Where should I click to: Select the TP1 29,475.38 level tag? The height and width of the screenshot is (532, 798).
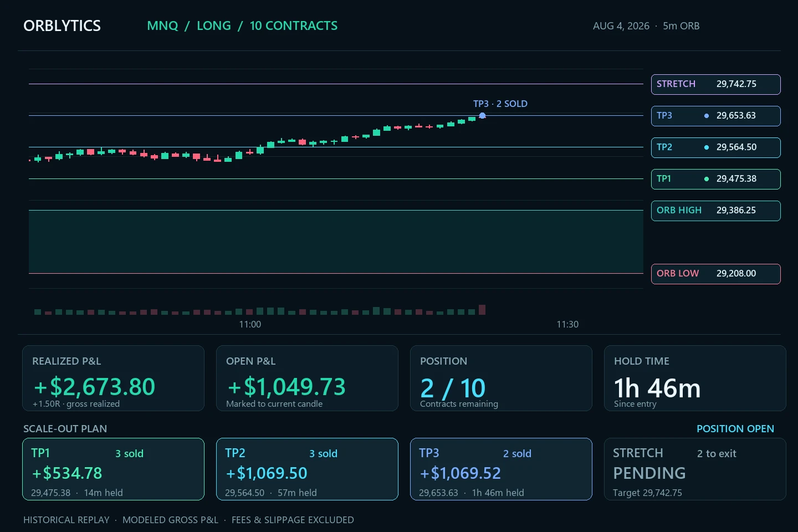pyautogui.click(x=716, y=179)
